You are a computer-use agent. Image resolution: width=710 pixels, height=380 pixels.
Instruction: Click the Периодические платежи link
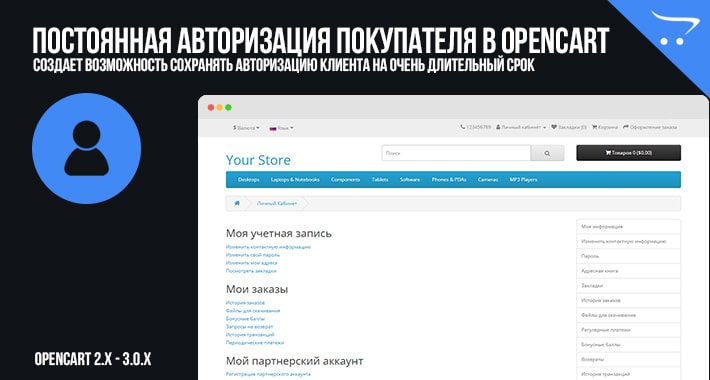[255, 343]
